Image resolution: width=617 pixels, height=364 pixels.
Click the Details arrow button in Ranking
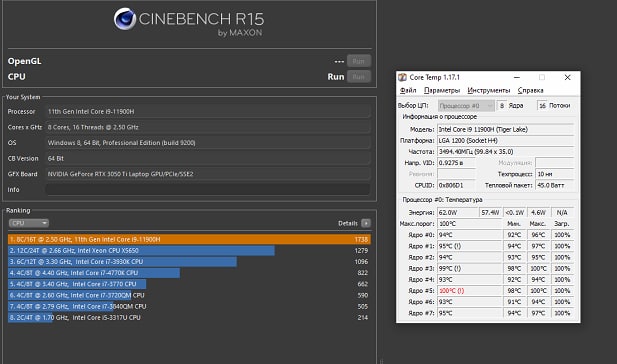click(366, 223)
